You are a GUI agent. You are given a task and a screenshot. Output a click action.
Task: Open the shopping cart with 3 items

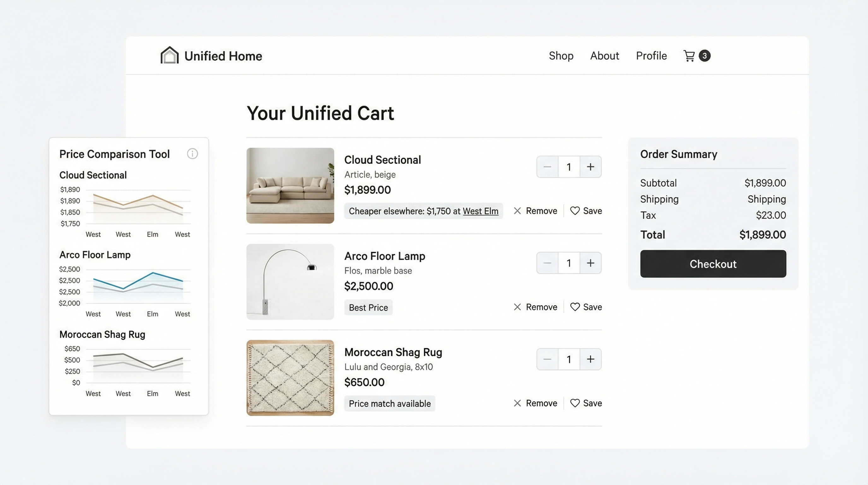690,56
